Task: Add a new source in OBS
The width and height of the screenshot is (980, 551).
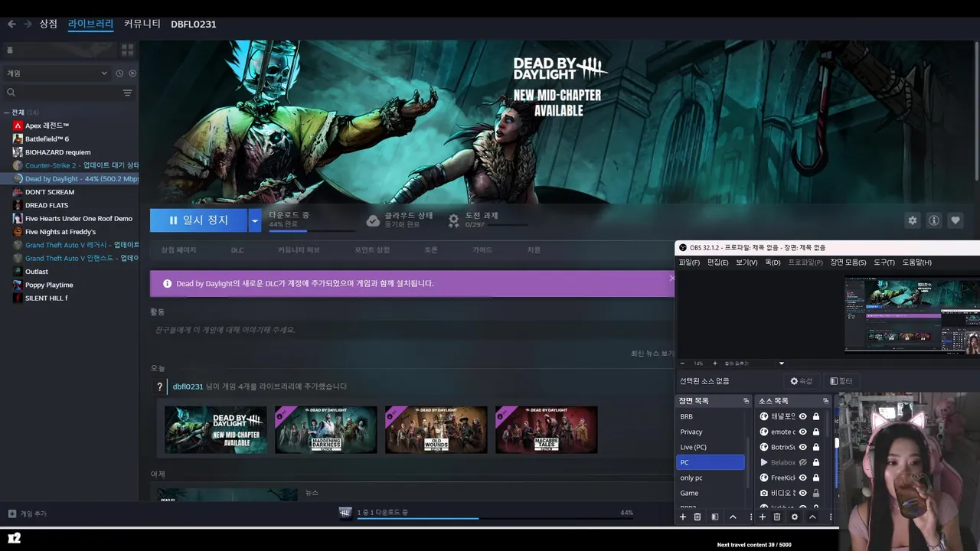Action: [762, 517]
